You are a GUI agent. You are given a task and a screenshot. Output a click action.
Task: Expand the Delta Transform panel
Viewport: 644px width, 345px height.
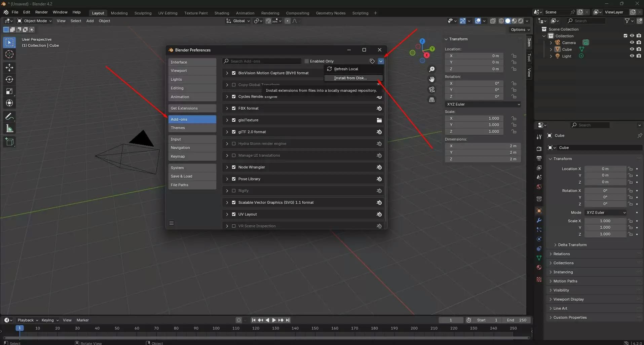[572, 245]
